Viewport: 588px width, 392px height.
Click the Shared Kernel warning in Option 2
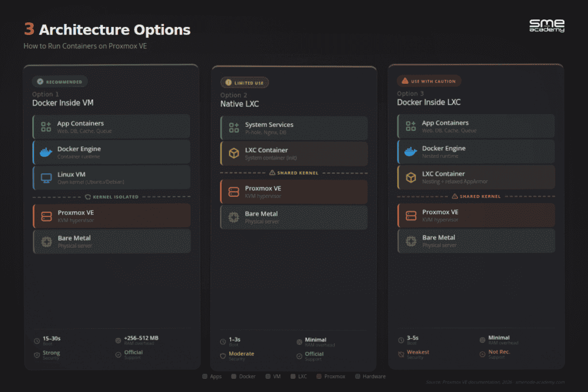click(293, 173)
